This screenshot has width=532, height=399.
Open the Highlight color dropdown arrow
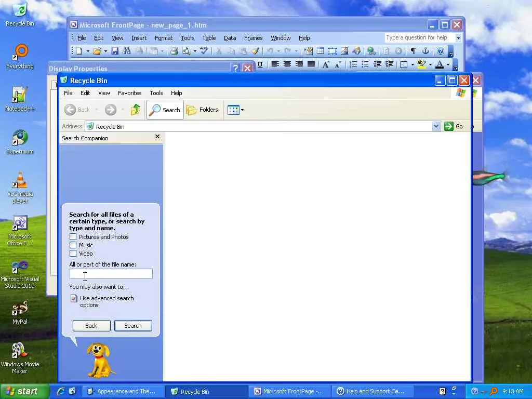430,64
